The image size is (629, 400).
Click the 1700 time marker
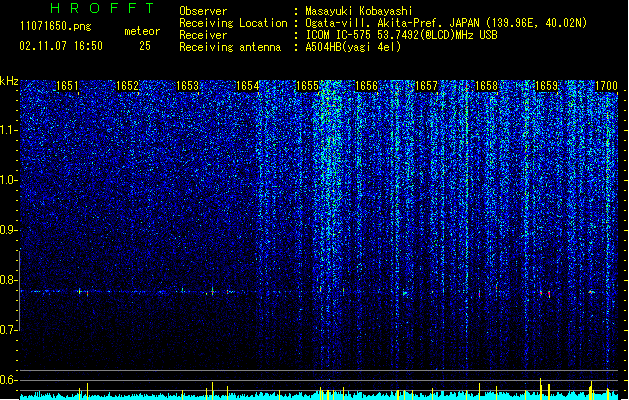[606, 86]
